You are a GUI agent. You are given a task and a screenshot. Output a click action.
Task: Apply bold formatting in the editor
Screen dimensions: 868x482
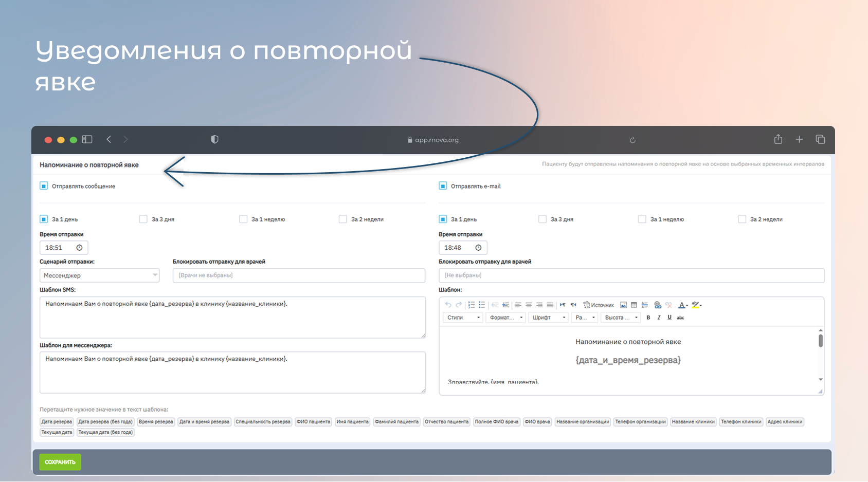coord(648,318)
